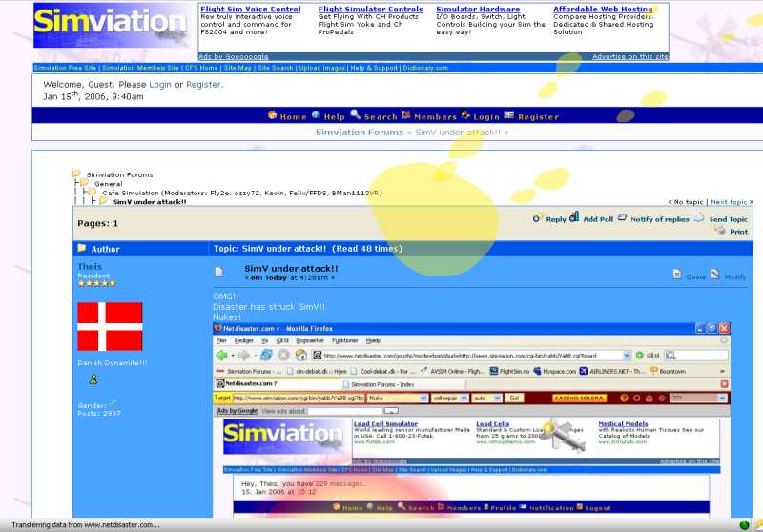
Task: Click the Send Topic icon
Action: point(699,218)
